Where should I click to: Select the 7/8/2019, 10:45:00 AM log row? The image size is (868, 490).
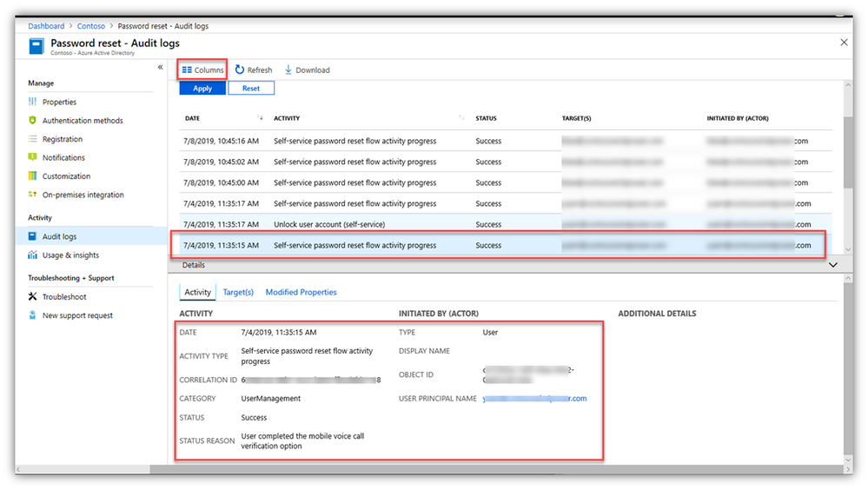(506, 182)
